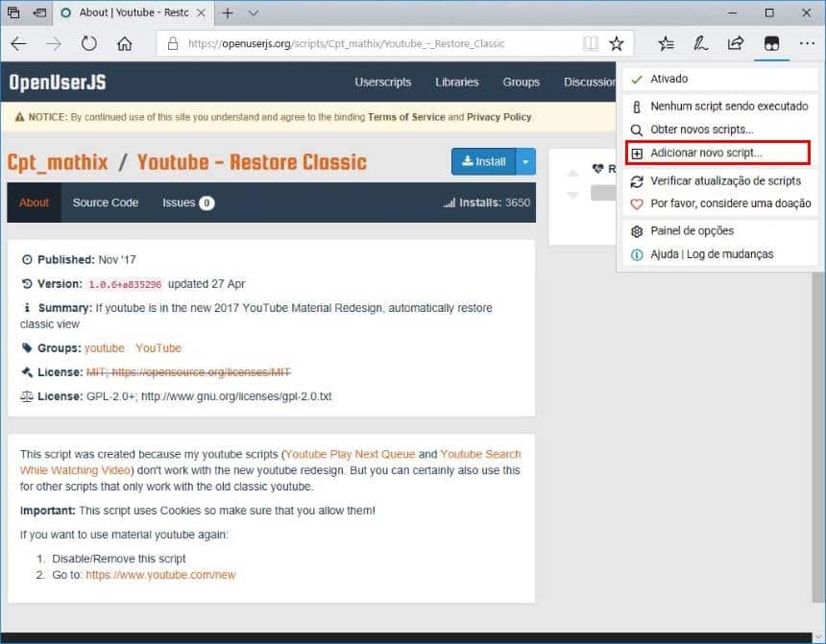Select Obter novos scripts menu item
This screenshot has width=826, height=644.
coord(719,130)
